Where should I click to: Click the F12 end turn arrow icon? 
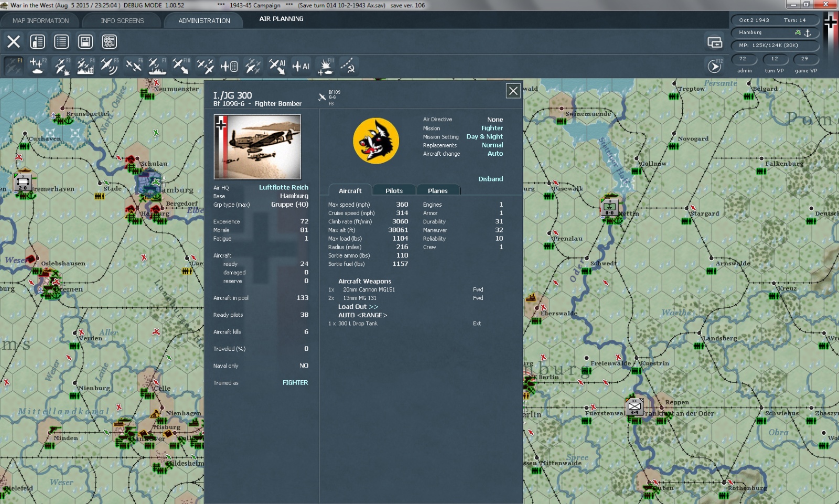pos(715,66)
